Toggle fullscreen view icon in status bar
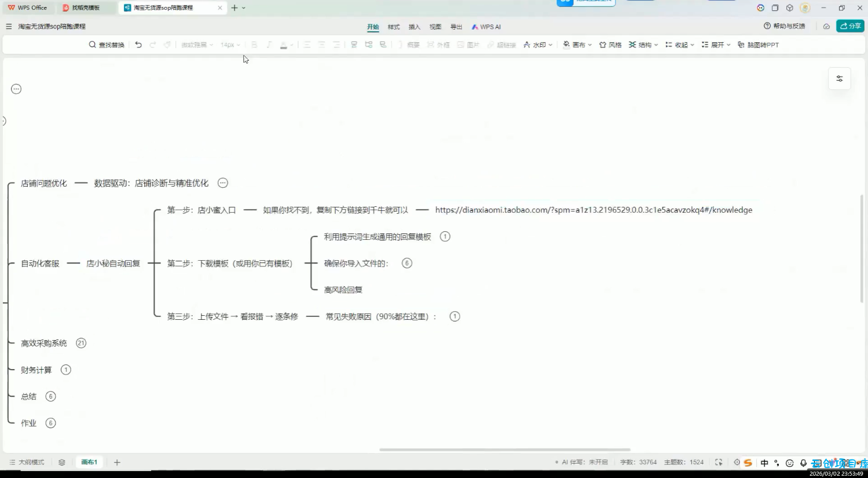This screenshot has width=868, height=478. coord(719,462)
